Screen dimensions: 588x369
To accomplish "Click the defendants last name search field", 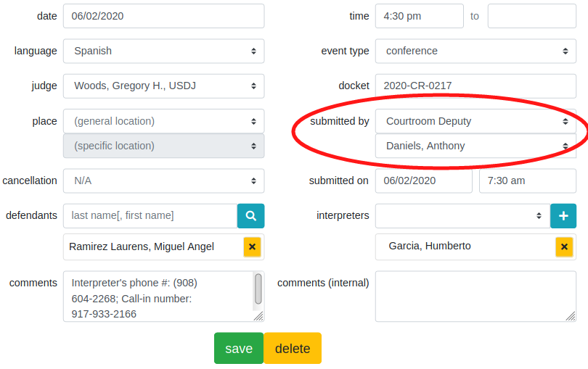I will (x=150, y=216).
